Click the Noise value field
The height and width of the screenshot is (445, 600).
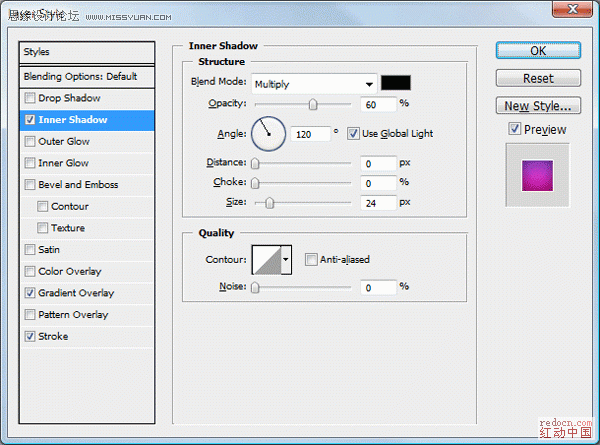(x=378, y=288)
